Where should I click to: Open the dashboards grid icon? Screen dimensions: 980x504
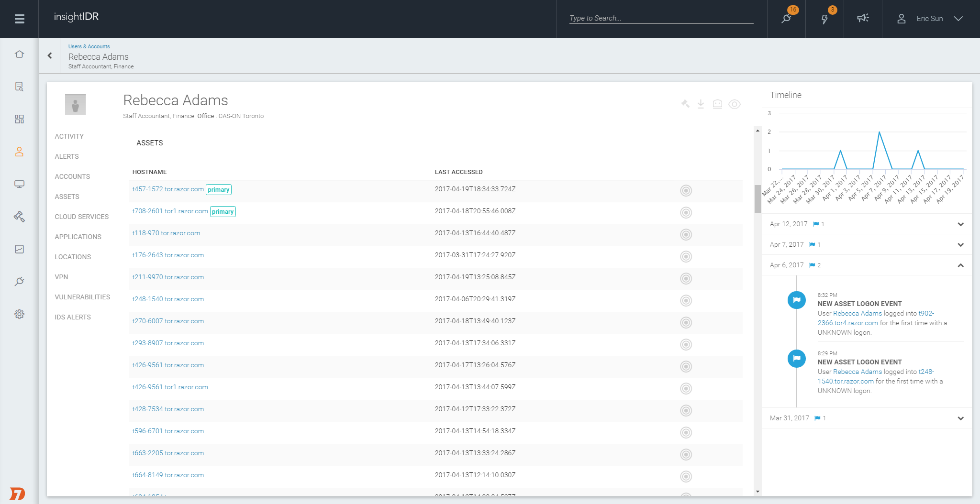(x=19, y=119)
